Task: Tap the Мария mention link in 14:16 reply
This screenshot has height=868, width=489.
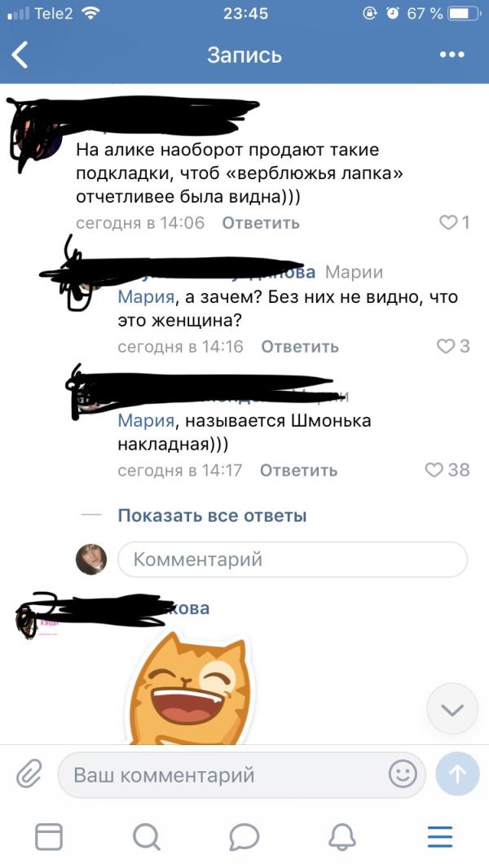Action: coord(146,297)
